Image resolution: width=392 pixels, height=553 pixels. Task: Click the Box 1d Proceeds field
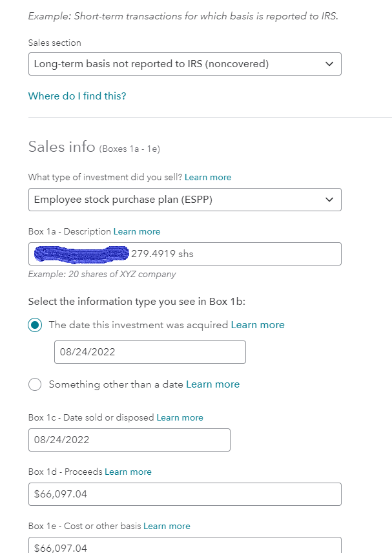coord(185,494)
